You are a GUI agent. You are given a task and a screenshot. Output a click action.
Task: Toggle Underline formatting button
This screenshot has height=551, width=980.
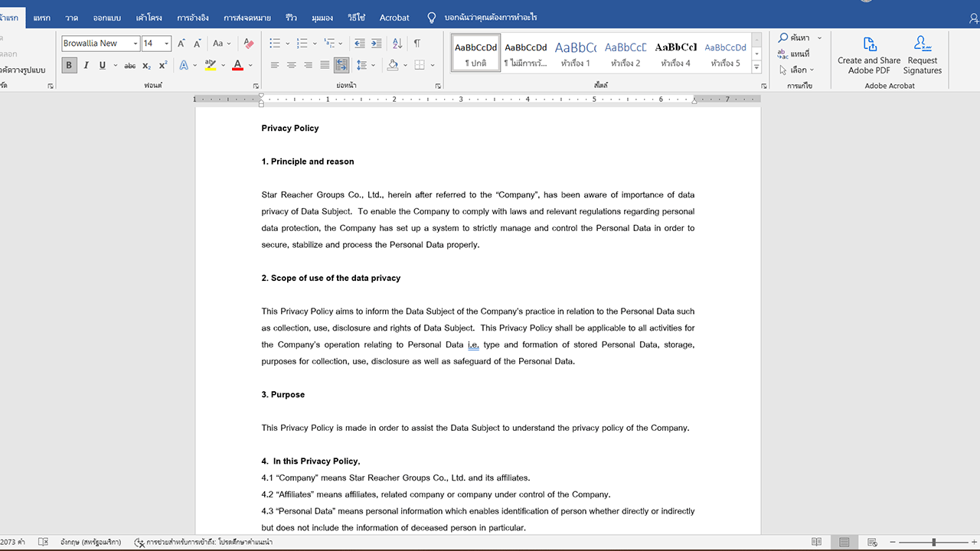tap(102, 66)
